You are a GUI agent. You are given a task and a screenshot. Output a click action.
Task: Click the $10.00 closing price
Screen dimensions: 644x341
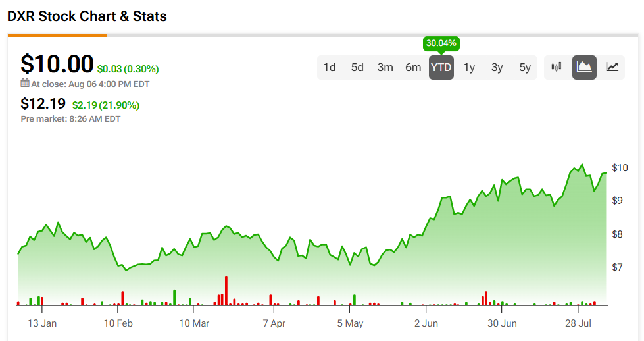coord(57,64)
